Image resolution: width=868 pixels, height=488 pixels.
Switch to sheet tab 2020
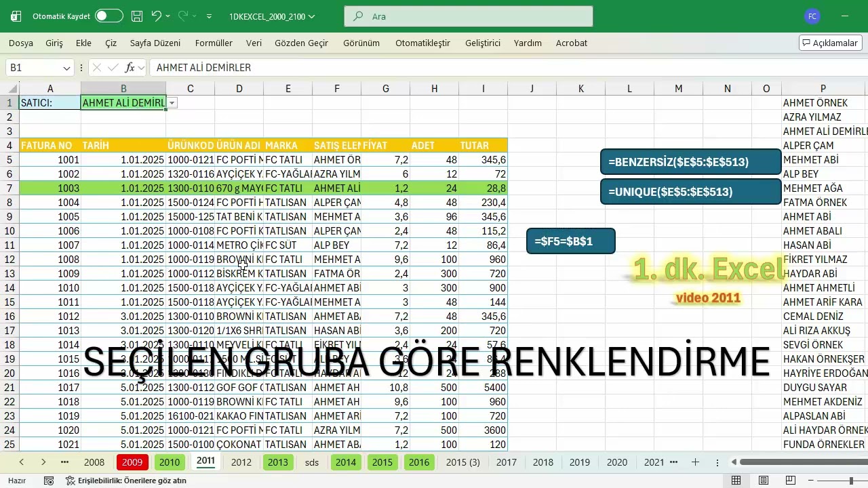pos(617,462)
